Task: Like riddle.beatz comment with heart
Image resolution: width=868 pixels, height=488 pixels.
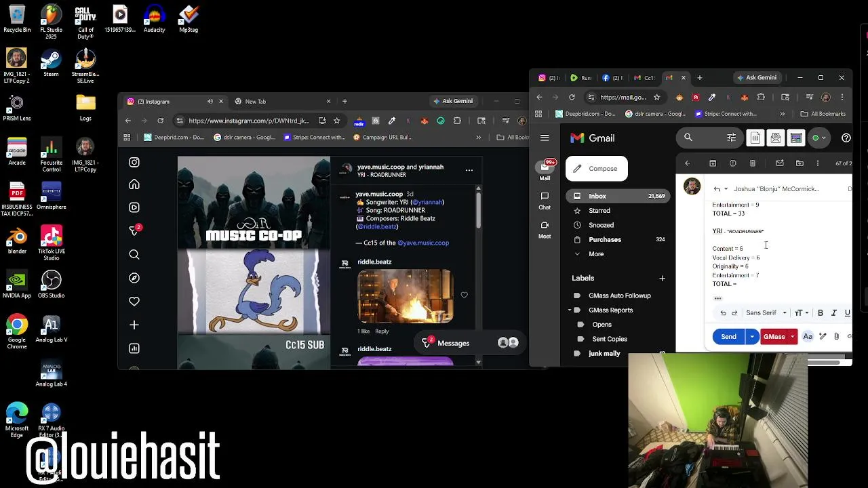Action: click(464, 295)
